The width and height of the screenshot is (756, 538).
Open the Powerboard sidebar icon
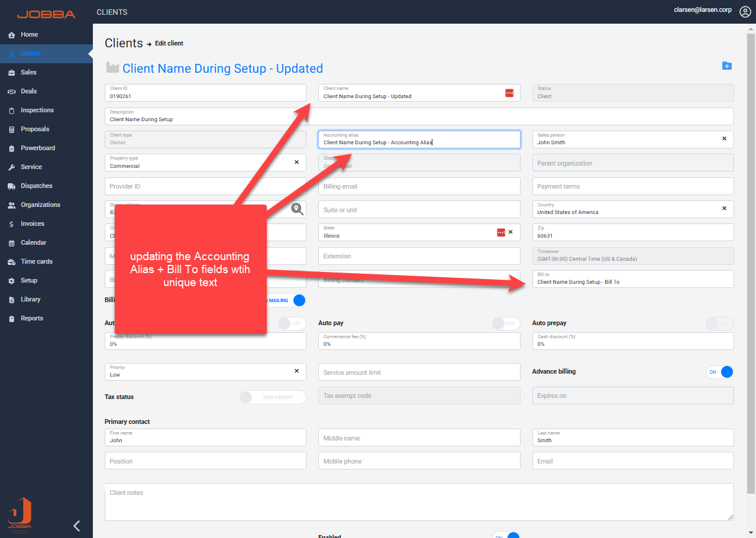11,148
